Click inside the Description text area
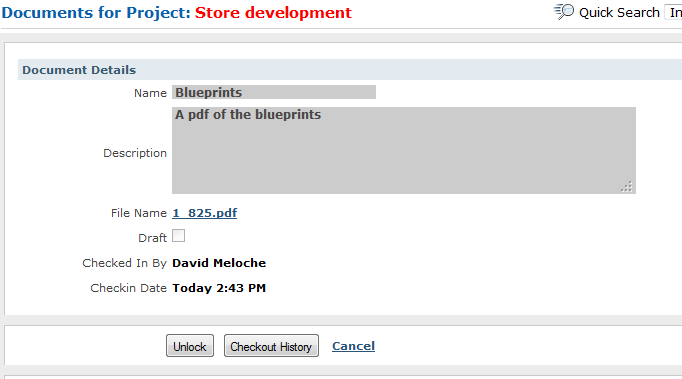 point(404,151)
